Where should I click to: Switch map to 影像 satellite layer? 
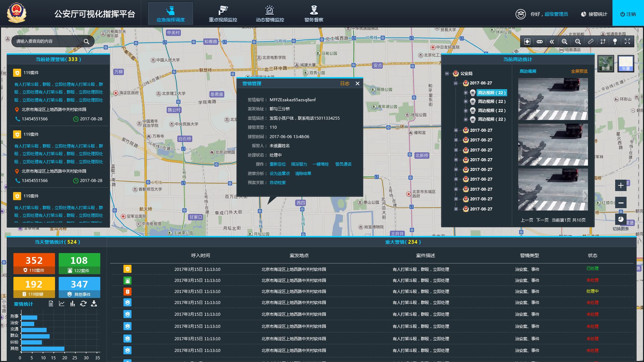point(606,64)
